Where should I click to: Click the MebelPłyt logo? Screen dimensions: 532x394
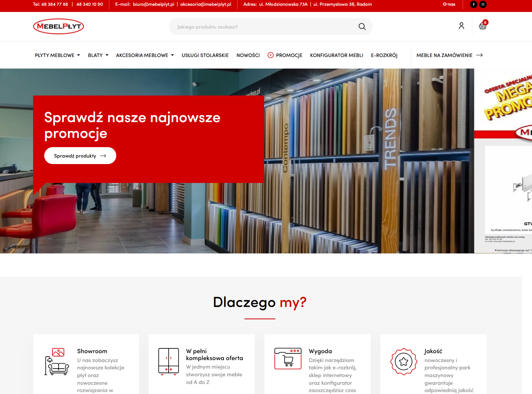click(x=59, y=26)
